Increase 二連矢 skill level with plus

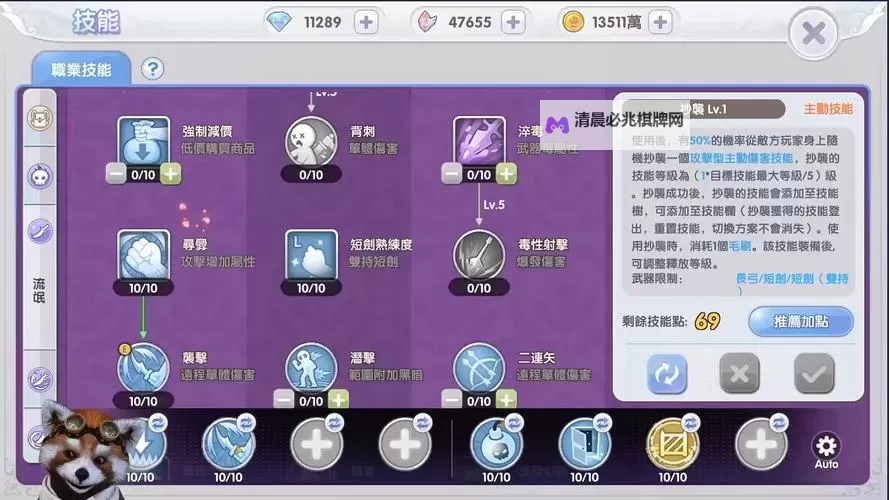pyautogui.click(x=506, y=400)
